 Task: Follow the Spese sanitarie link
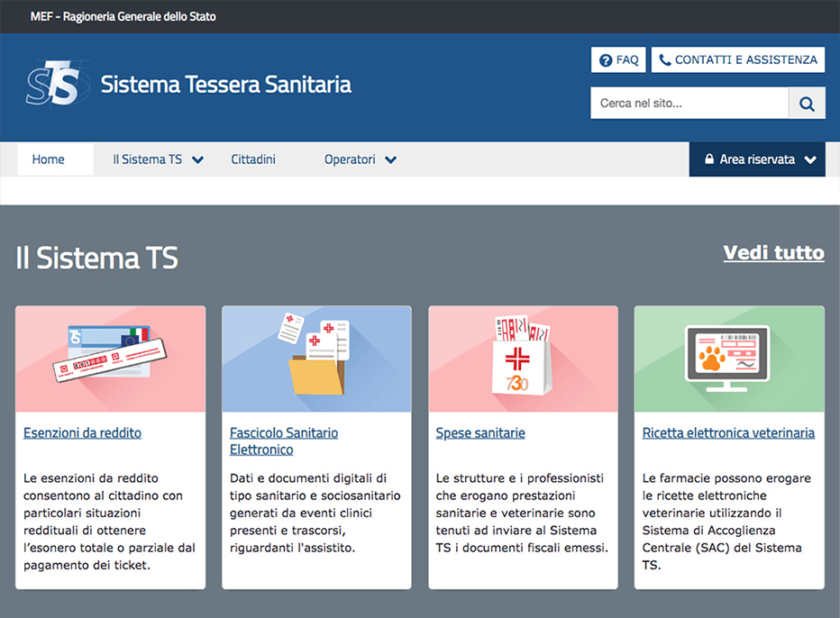pos(480,433)
